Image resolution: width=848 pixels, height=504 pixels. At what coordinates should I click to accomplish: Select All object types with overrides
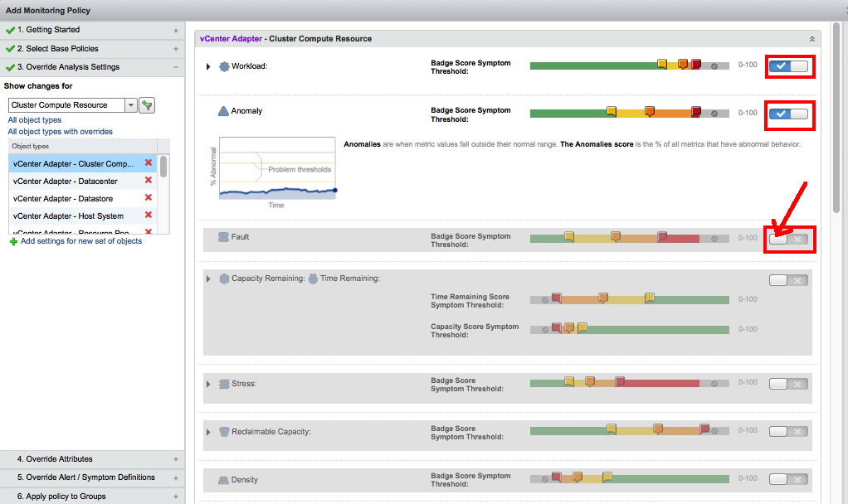(60, 132)
